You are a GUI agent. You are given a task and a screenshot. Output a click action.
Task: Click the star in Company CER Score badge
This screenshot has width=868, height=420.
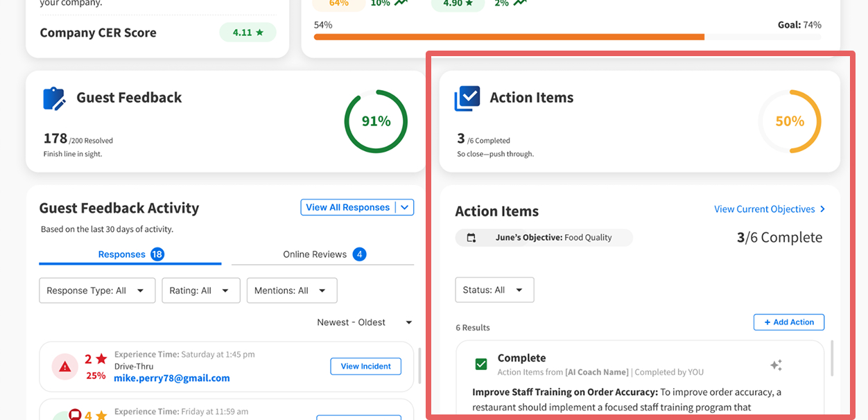click(x=259, y=33)
